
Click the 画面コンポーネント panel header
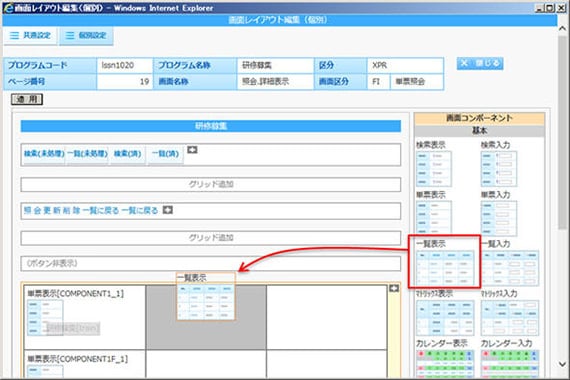tap(479, 118)
